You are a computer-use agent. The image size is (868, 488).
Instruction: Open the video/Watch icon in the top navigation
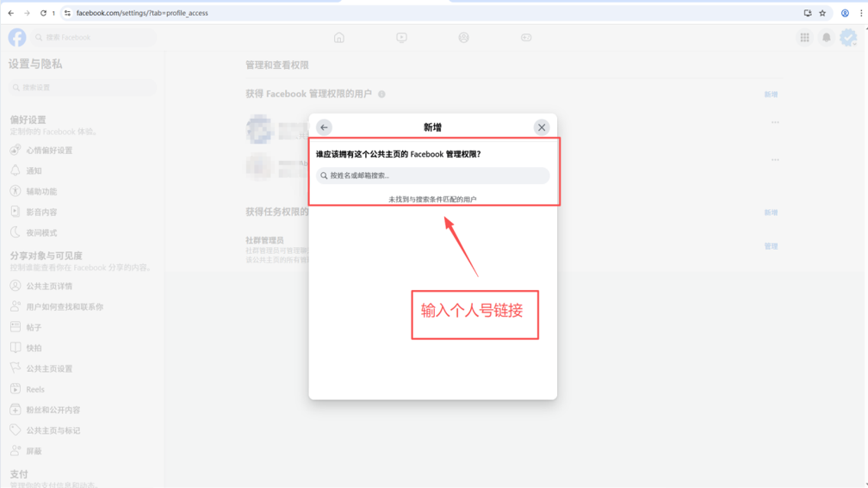point(401,38)
